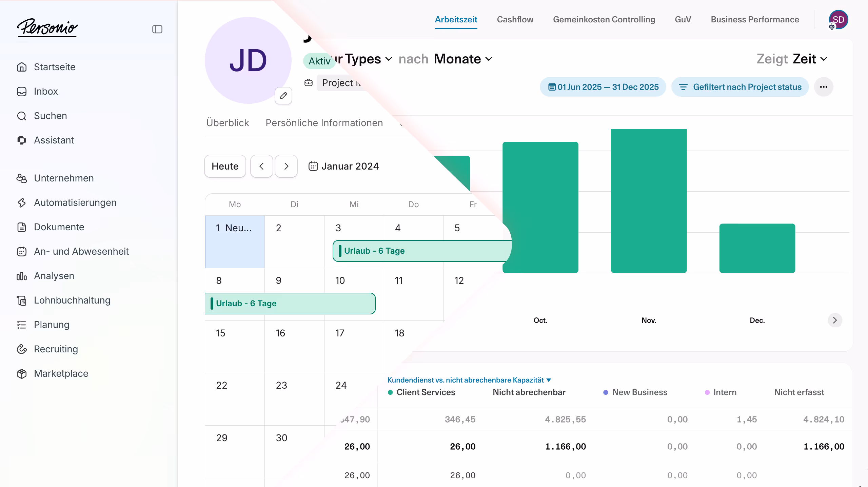Open the Inbox from the sidebar

46,91
